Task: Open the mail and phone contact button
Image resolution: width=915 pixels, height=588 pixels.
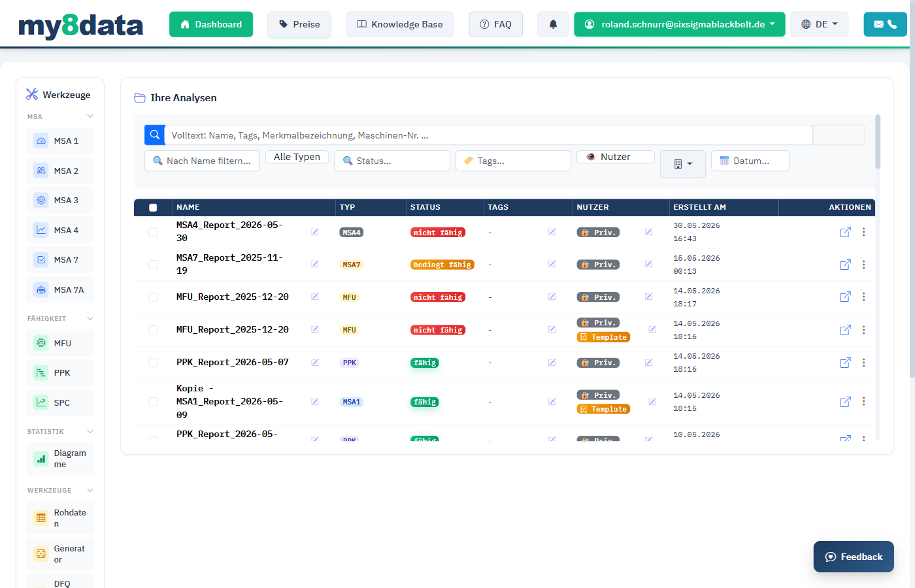Action: 885,24
